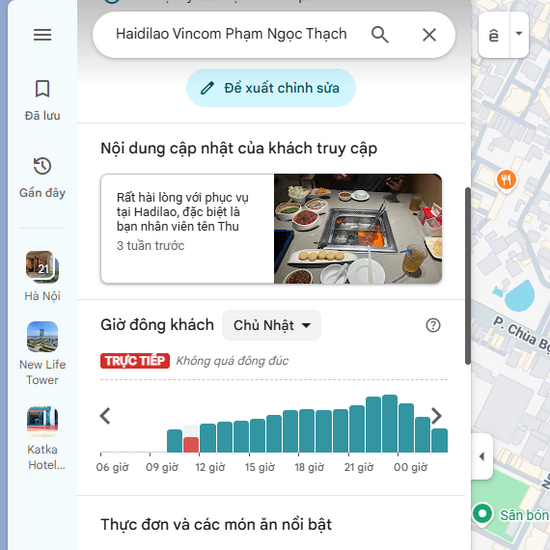Expand the Chủ Nhật day dropdown
Screen dimensions: 550x550
click(x=271, y=325)
